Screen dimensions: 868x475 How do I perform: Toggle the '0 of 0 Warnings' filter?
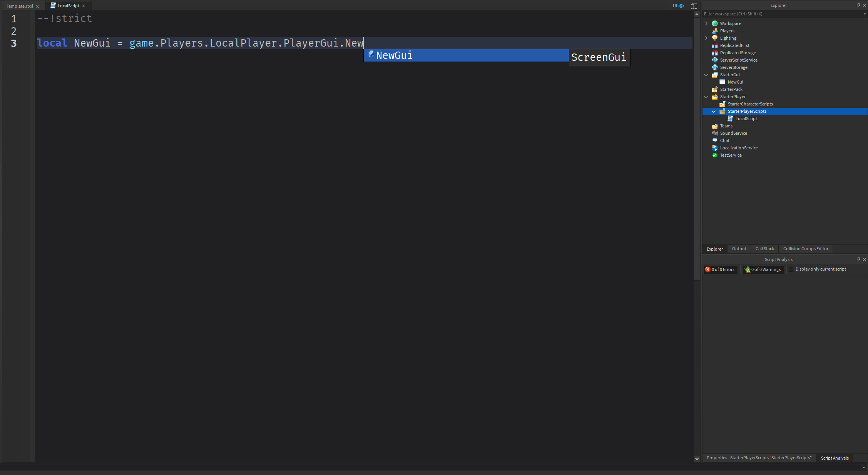[x=763, y=269]
